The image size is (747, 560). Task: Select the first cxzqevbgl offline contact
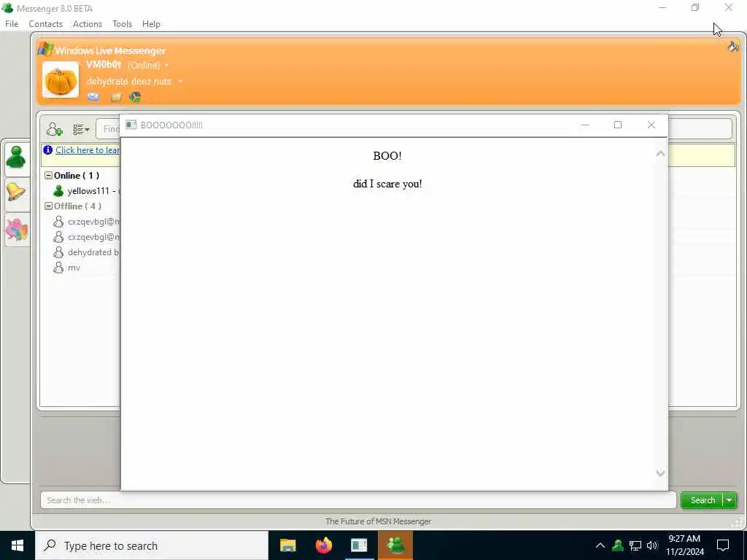pos(86,222)
